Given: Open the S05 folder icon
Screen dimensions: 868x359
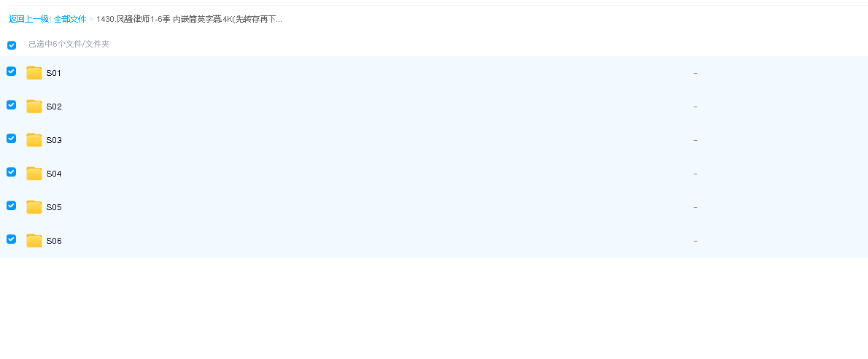Looking at the screenshot, I should tap(34, 206).
